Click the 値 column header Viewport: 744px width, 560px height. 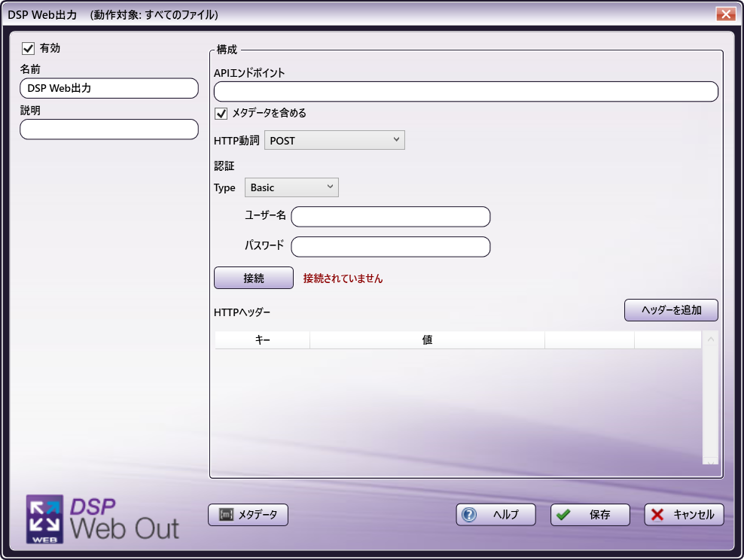[427, 340]
